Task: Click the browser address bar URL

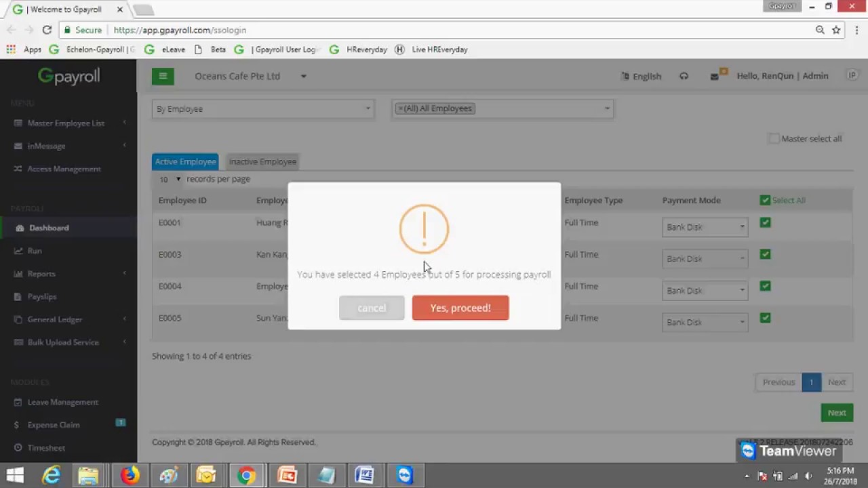Action: pyautogui.click(x=180, y=30)
